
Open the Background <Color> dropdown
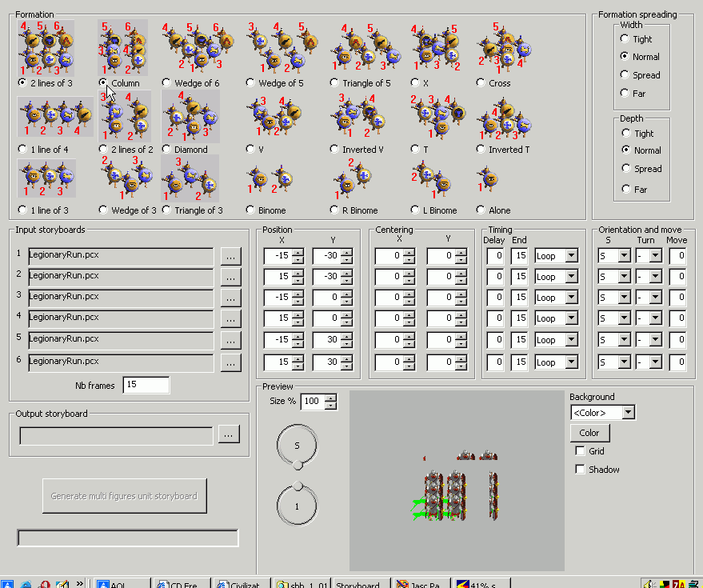tap(629, 412)
